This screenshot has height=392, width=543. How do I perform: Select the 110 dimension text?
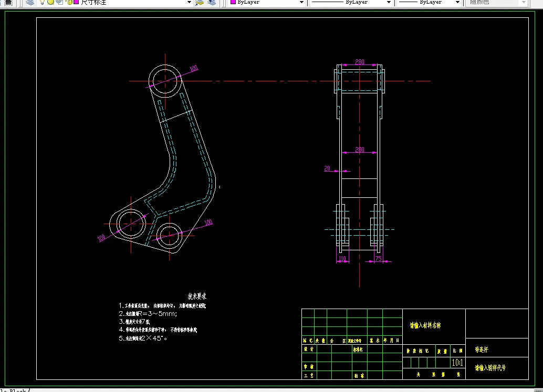coord(342,259)
